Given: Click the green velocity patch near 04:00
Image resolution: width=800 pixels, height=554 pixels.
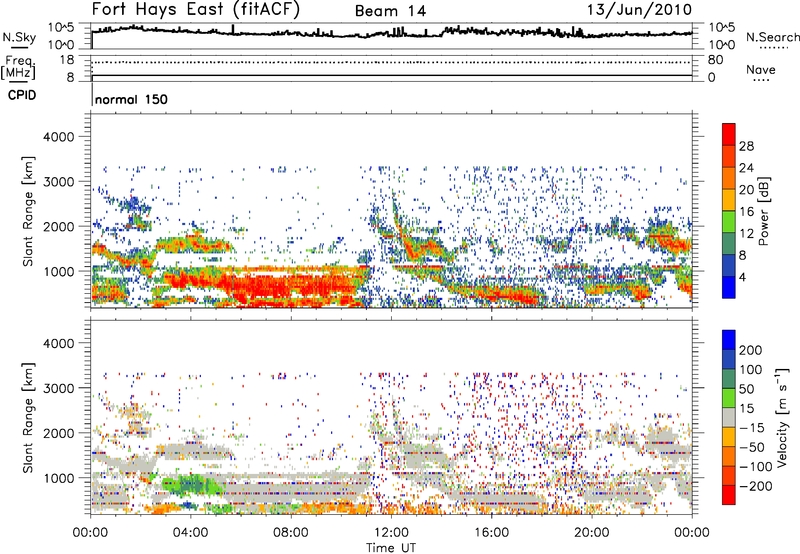Looking at the screenshot, I should (x=191, y=485).
